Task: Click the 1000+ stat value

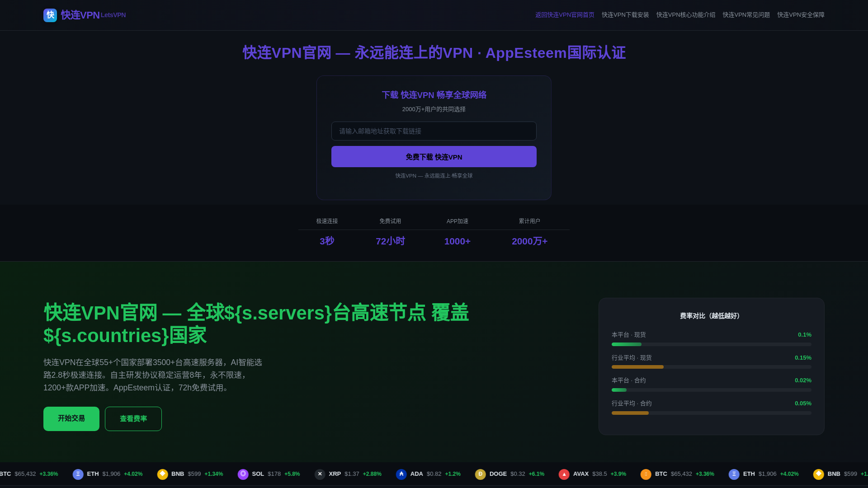Action: (x=458, y=241)
